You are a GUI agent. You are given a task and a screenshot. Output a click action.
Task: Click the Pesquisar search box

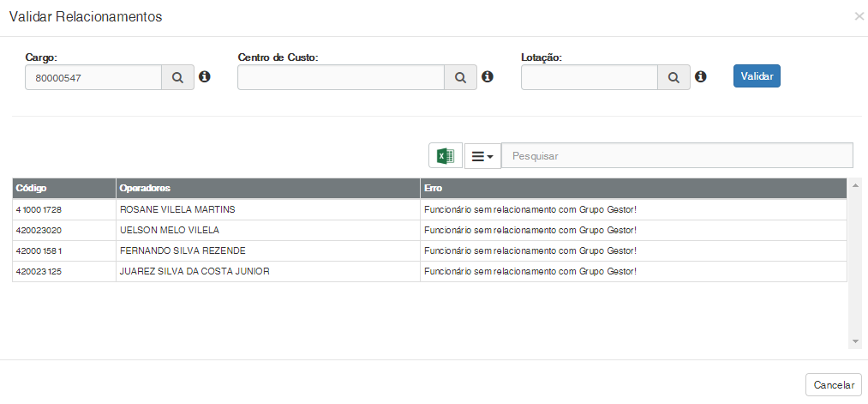click(677, 156)
